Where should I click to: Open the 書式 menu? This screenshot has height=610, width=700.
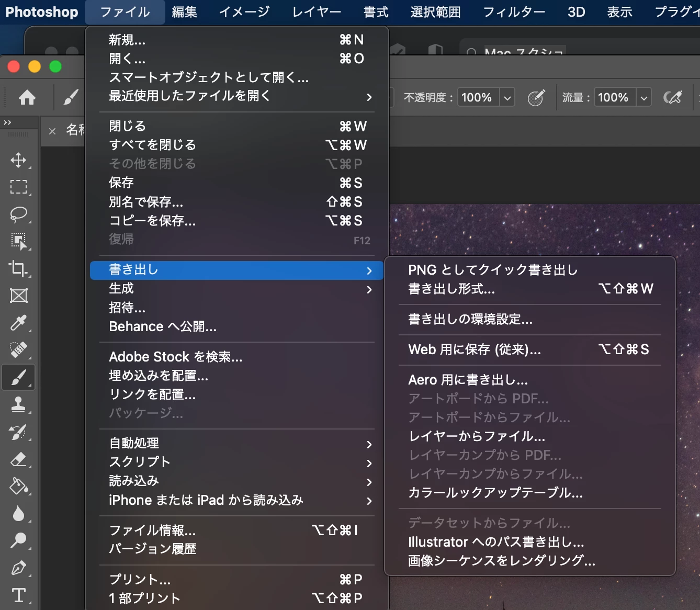376,12
